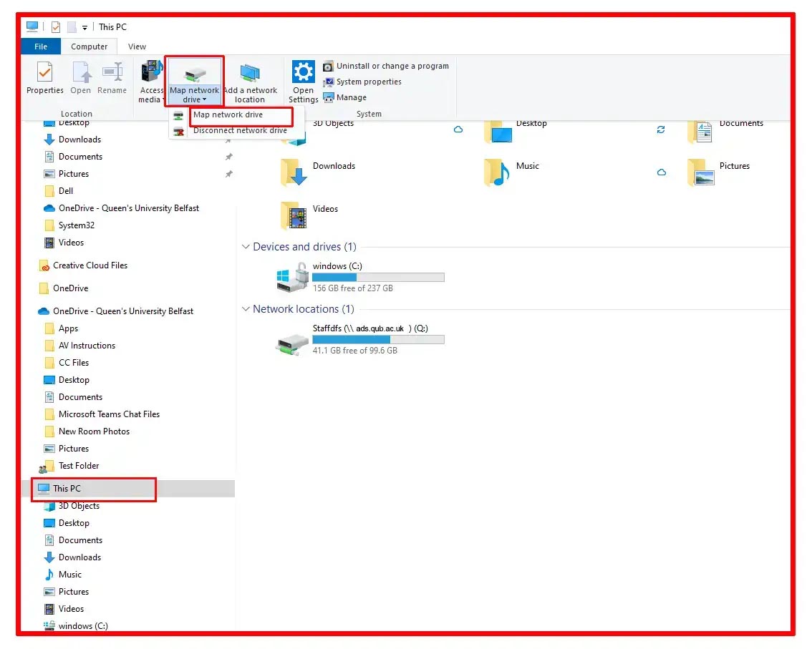
Task: Unpin Documents from Quick access
Action: (x=229, y=157)
